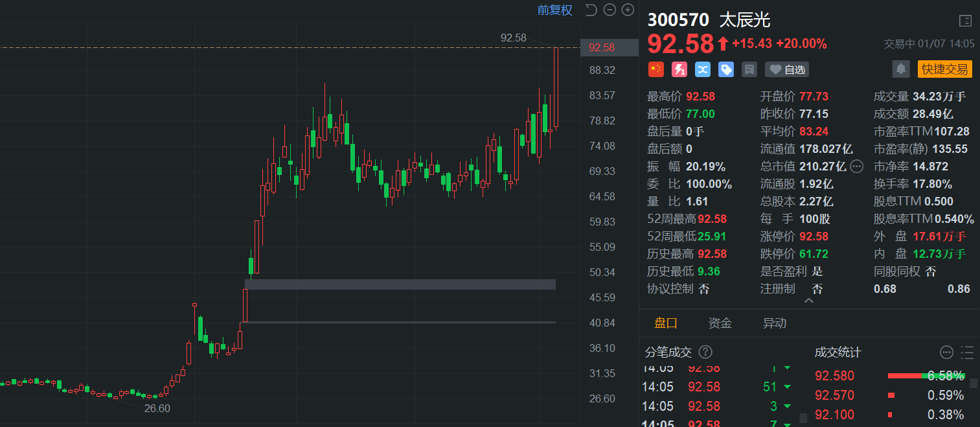Open 快捷交易 quick trade

coord(944,69)
